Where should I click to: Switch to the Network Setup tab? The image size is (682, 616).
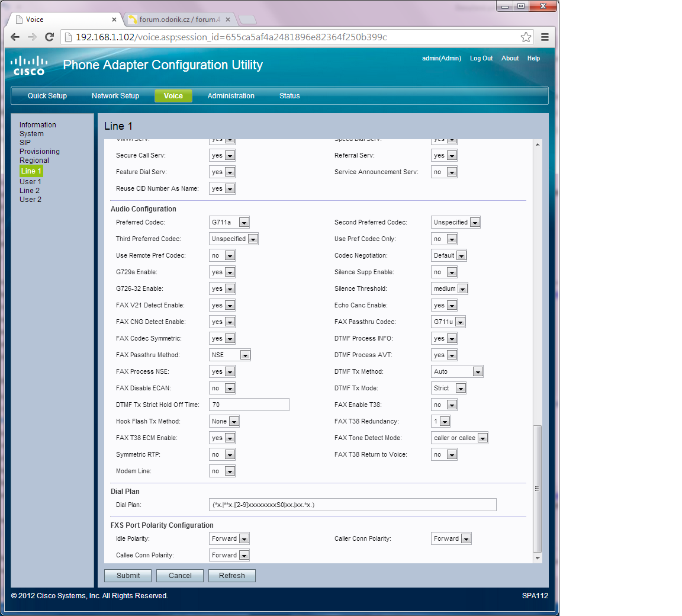pyautogui.click(x=115, y=96)
